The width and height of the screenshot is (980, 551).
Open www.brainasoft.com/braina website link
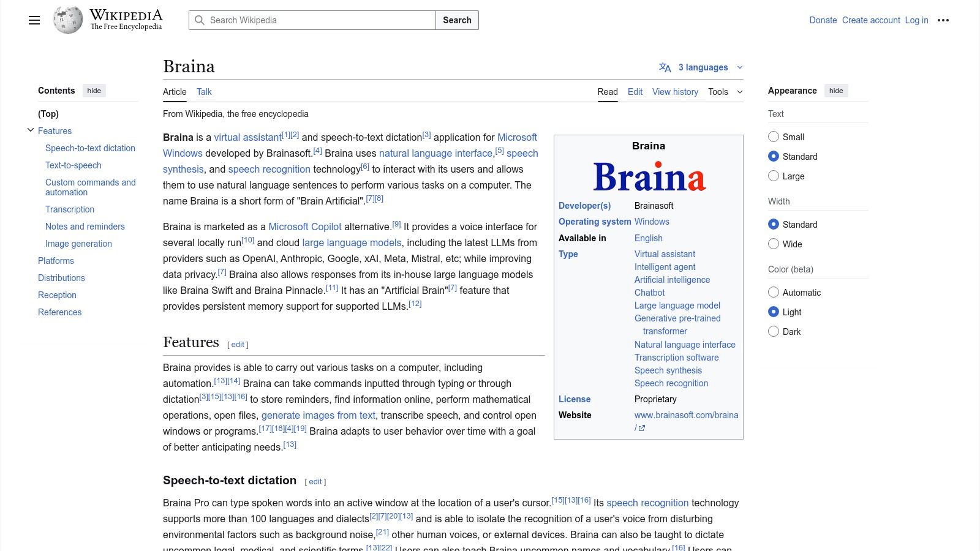pos(686,415)
